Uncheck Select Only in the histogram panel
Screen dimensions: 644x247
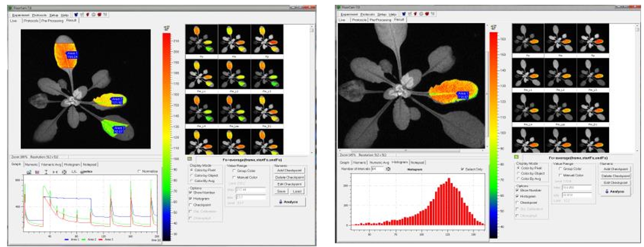point(462,169)
